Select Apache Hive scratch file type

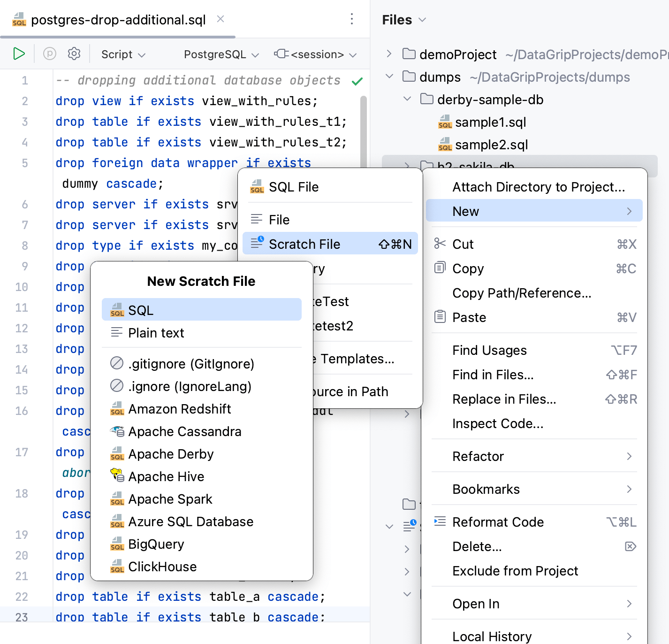[x=166, y=476]
